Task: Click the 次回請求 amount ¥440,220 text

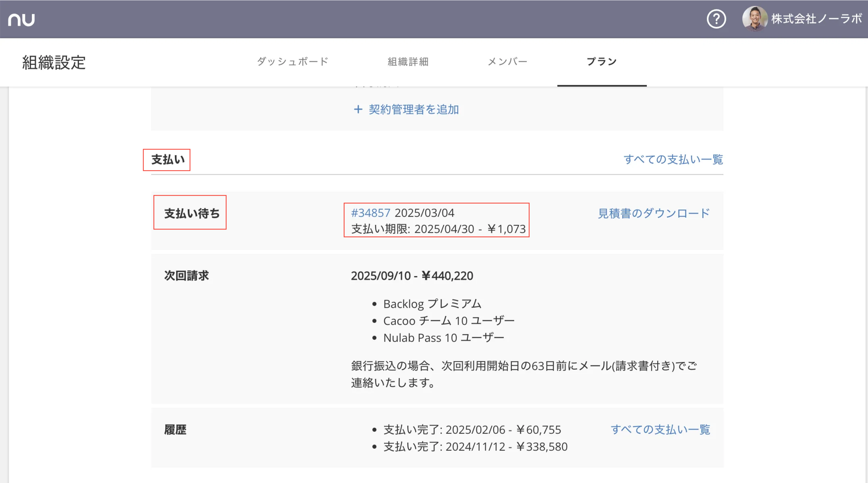Action: point(447,276)
